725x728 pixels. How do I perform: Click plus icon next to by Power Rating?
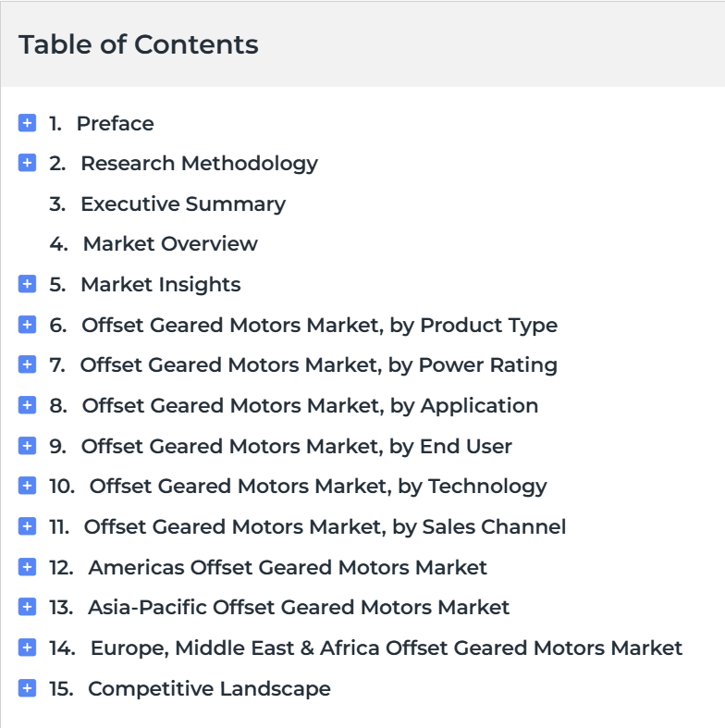[27, 364]
